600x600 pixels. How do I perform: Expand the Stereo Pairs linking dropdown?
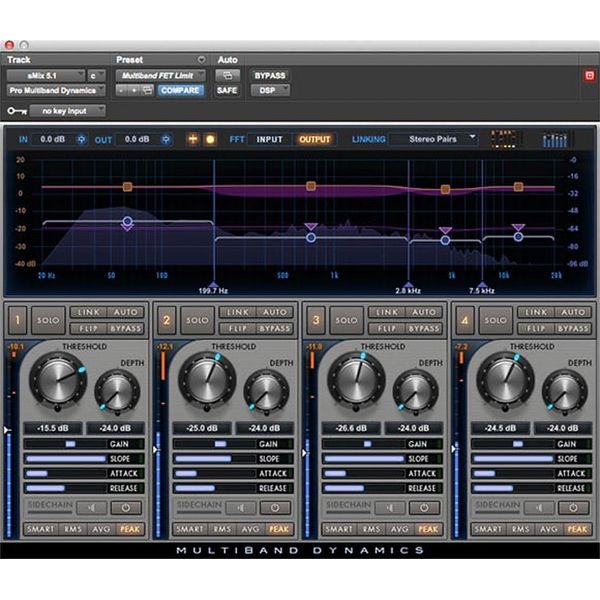434,139
